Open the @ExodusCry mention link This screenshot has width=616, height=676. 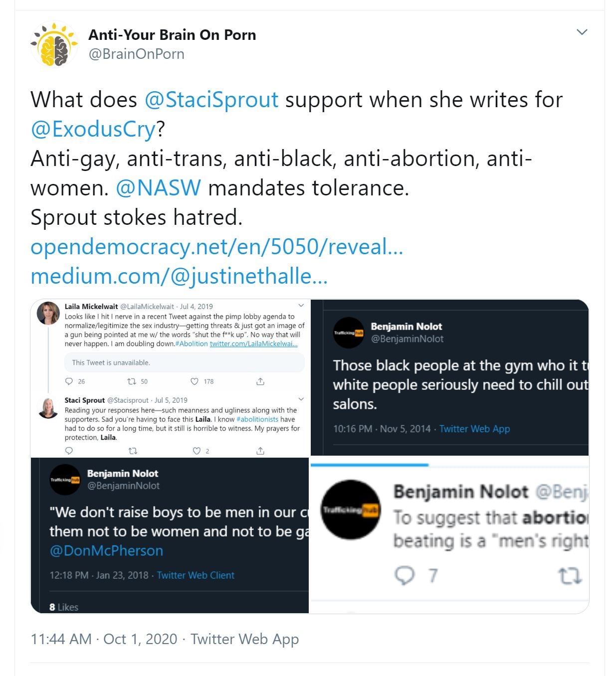(93, 129)
